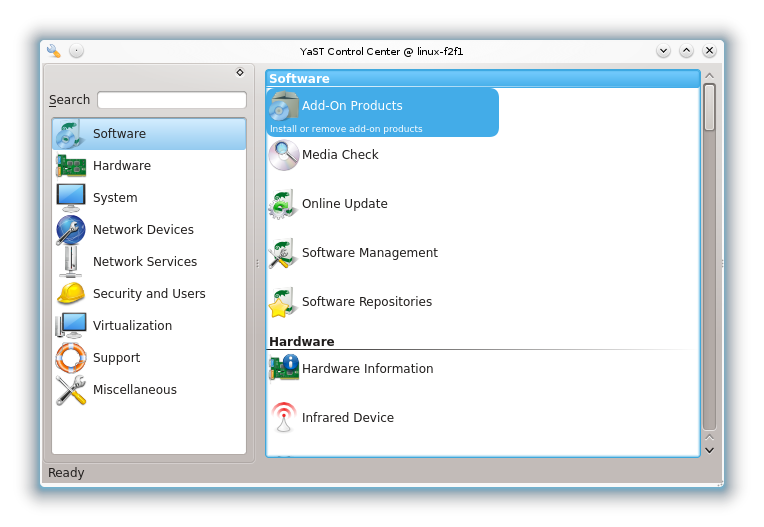The width and height of the screenshot is (764, 527).
Task: Click 'Install or remove add-on products' description
Action: coord(346,129)
